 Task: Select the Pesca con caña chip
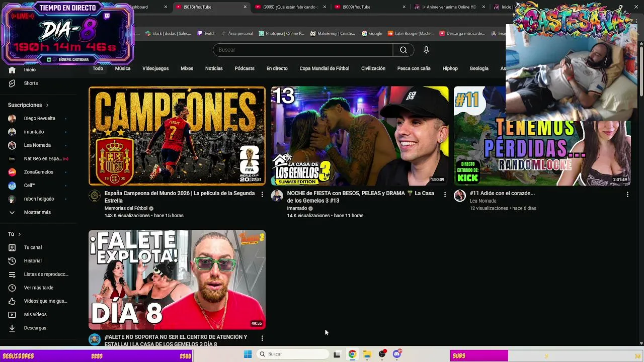click(414, 68)
